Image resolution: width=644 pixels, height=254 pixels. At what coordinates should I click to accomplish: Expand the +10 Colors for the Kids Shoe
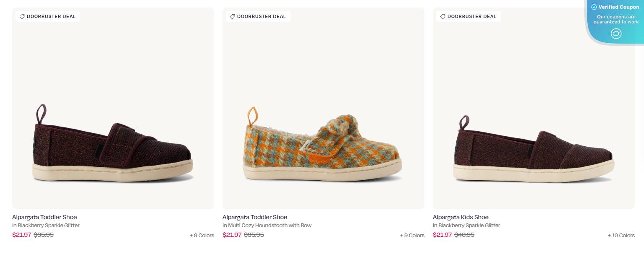[621, 236]
